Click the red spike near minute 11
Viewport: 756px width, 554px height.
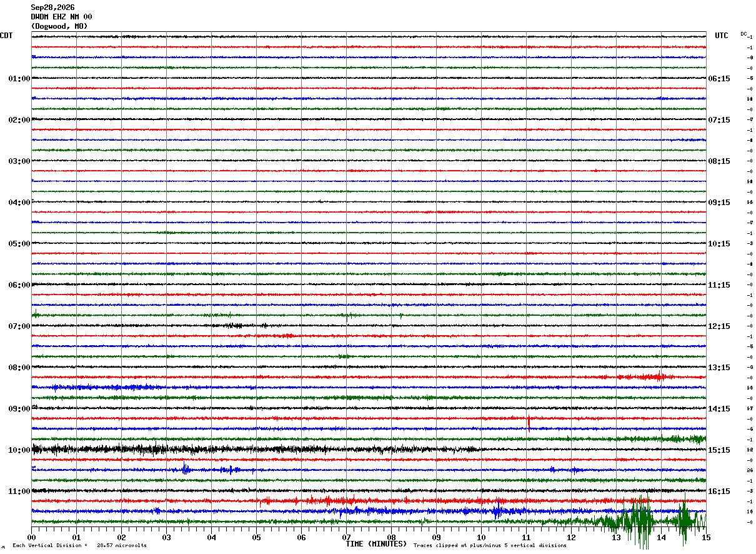click(x=529, y=423)
